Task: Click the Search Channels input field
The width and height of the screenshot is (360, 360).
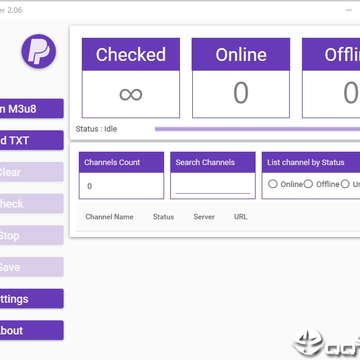Action: point(213,187)
